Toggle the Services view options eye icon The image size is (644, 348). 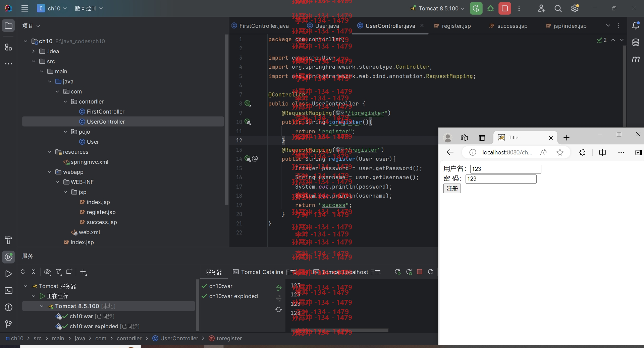(x=48, y=272)
